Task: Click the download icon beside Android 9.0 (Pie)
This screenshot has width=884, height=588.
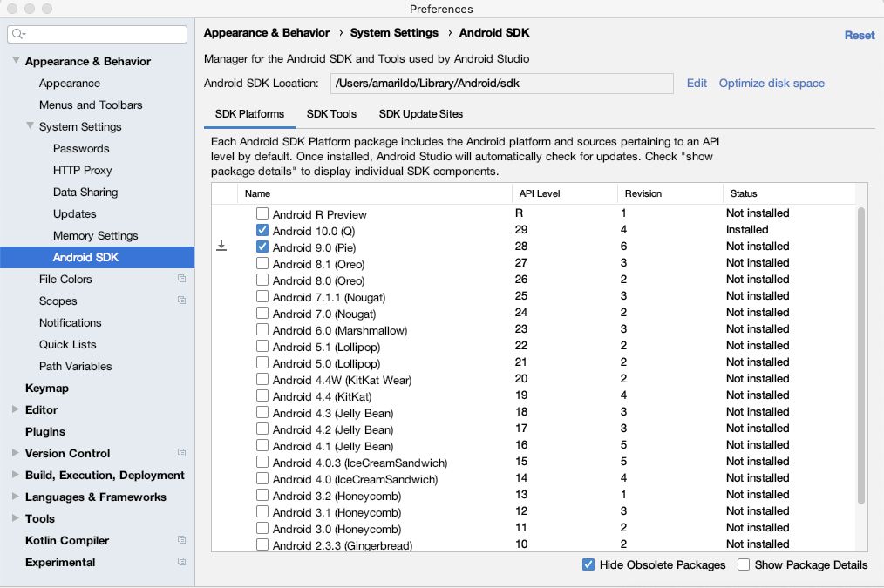Action: [x=221, y=247]
